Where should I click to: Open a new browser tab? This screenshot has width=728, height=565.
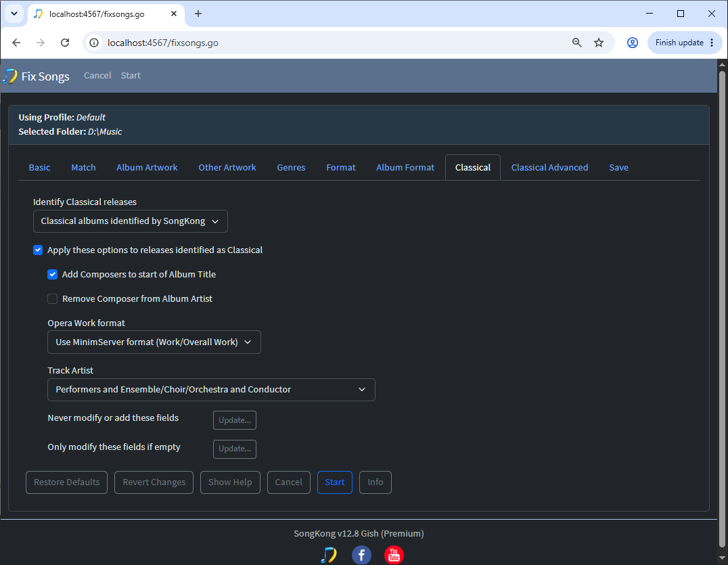pos(198,14)
